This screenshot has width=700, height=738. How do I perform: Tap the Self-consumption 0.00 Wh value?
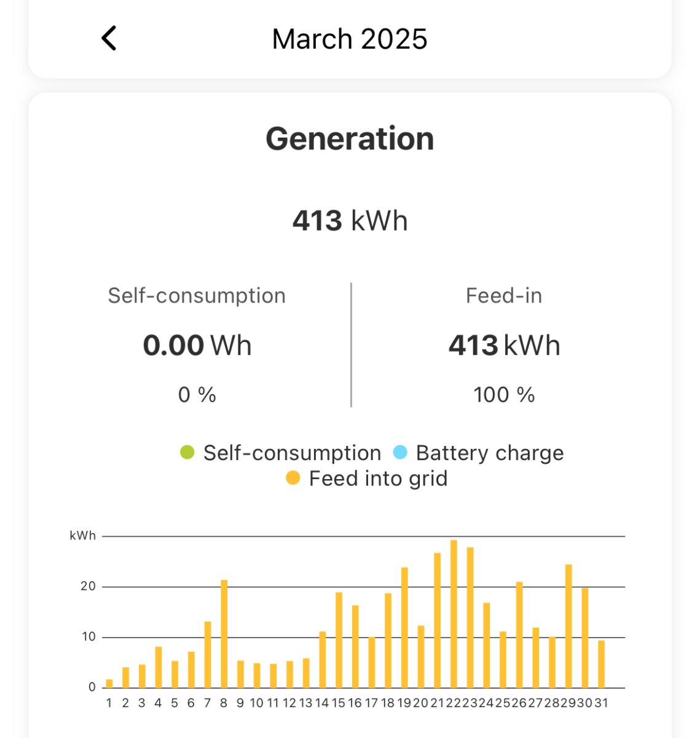tap(197, 346)
